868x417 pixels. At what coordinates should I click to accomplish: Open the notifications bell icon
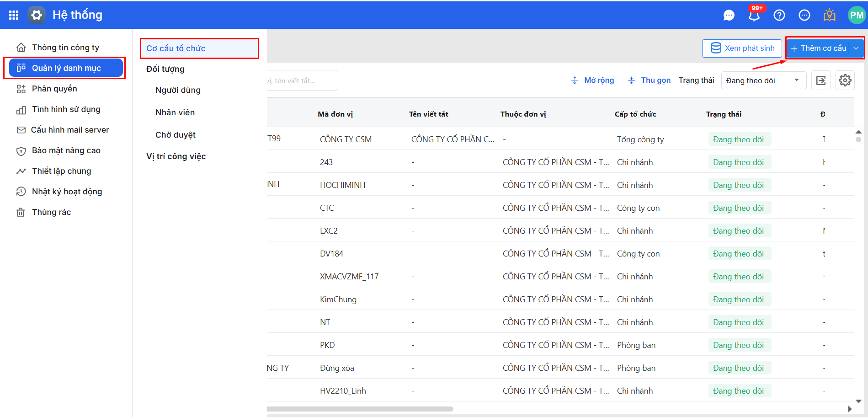click(x=754, y=16)
